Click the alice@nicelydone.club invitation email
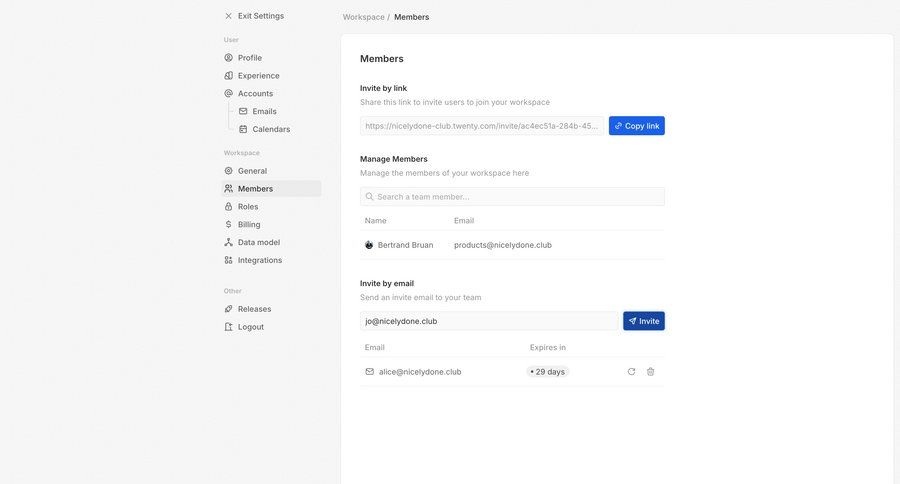Screen dimensions: 900x484 pos(420,371)
